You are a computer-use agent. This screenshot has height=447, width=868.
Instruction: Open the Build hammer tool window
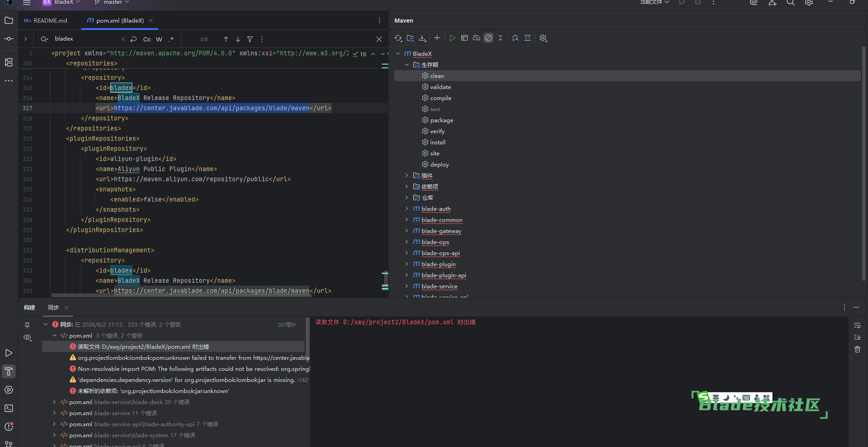[x=9, y=371]
